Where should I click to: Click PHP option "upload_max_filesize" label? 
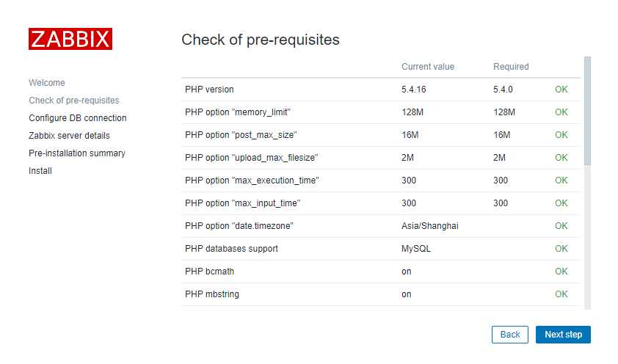click(x=251, y=158)
